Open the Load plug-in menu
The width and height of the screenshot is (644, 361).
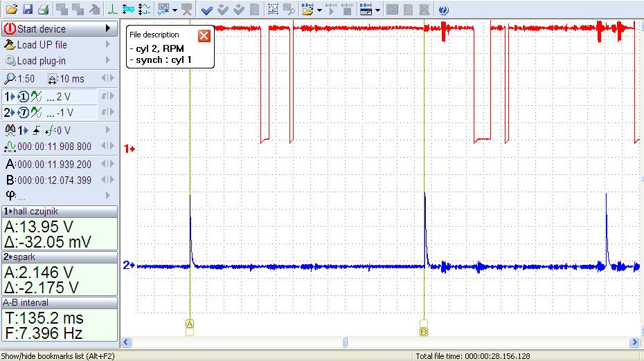click(59, 61)
